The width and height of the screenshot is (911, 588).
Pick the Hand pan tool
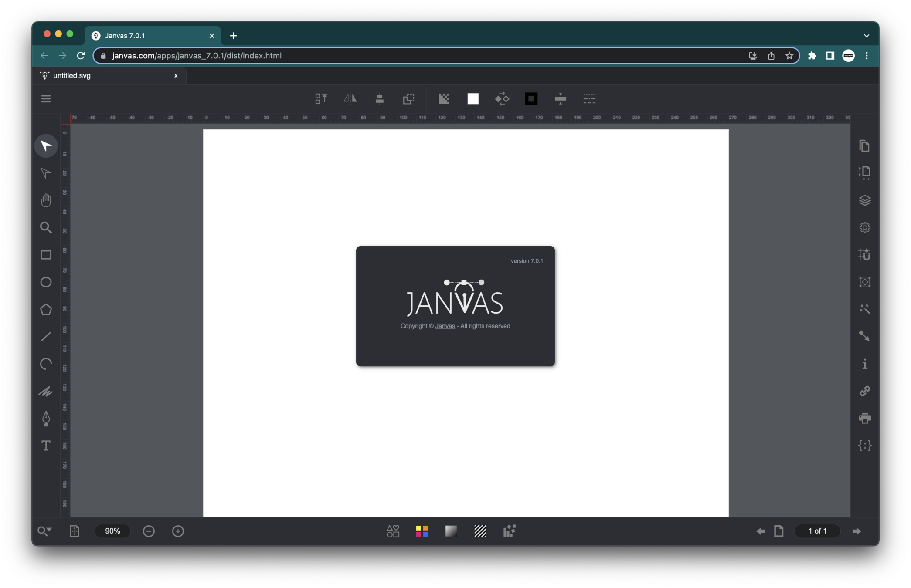coord(46,200)
